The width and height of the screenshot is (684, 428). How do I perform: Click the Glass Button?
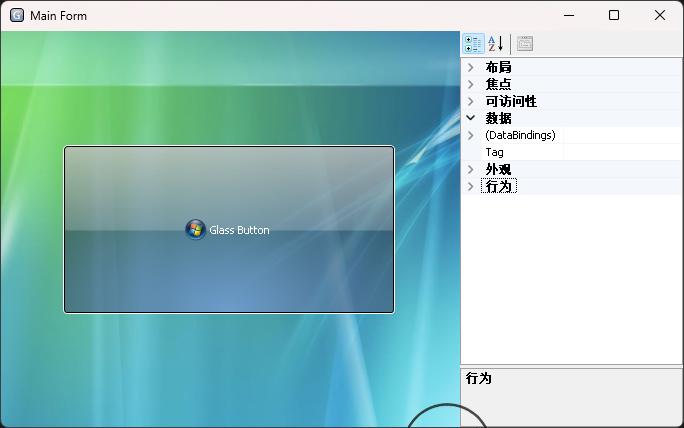pos(229,229)
